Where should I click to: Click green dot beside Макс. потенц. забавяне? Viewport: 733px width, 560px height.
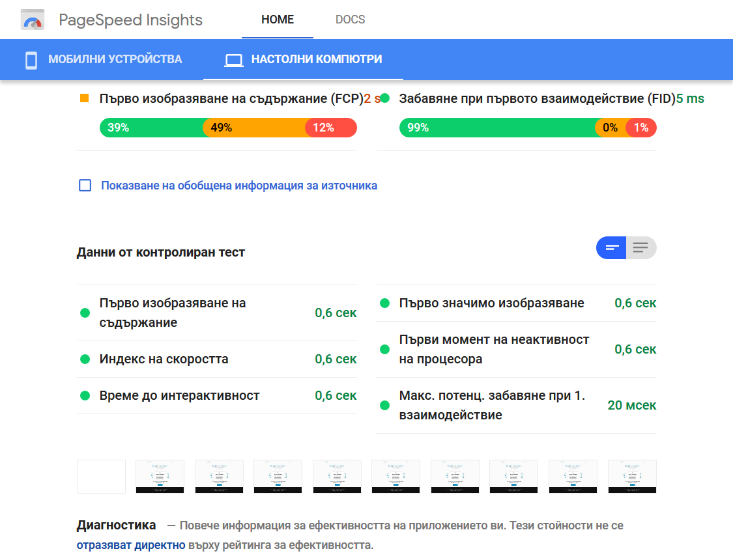tap(384, 406)
